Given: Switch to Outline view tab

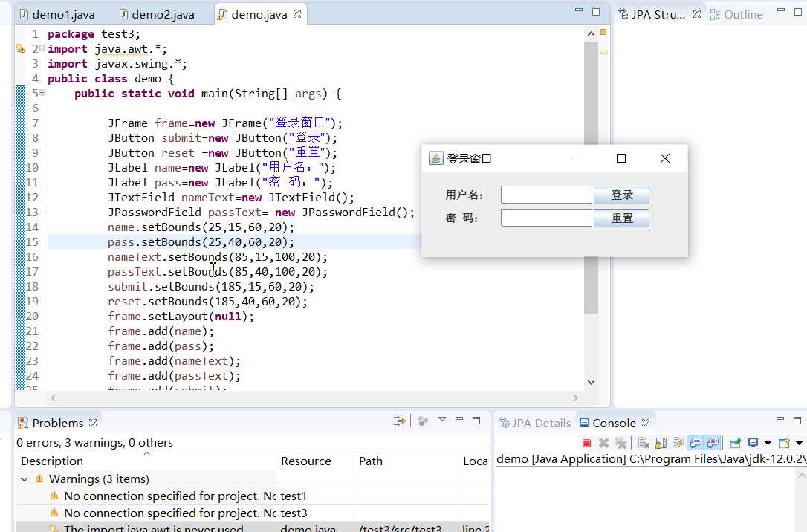Looking at the screenshot, I should 736,14.
